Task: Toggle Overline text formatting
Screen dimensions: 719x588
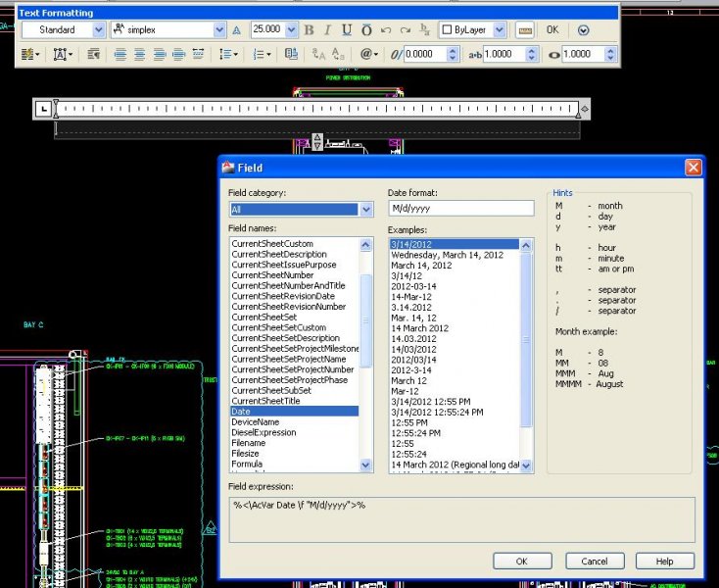Action: 366,30
